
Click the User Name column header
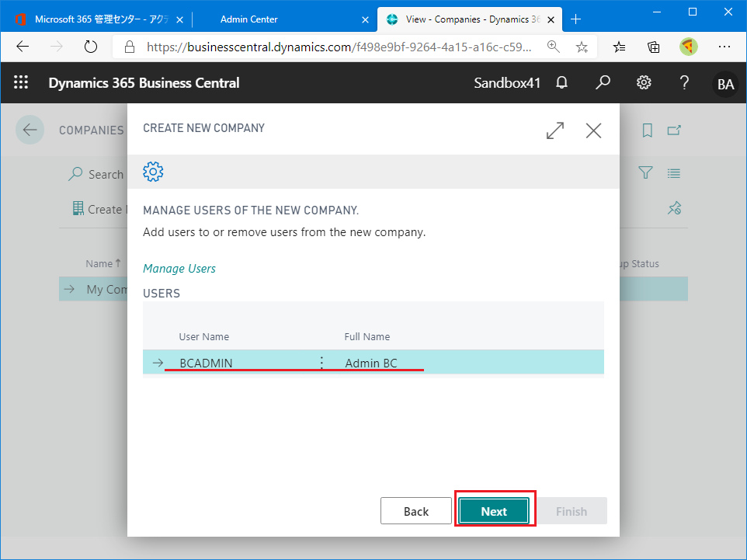pyautogui.click(x=204, y=336)
